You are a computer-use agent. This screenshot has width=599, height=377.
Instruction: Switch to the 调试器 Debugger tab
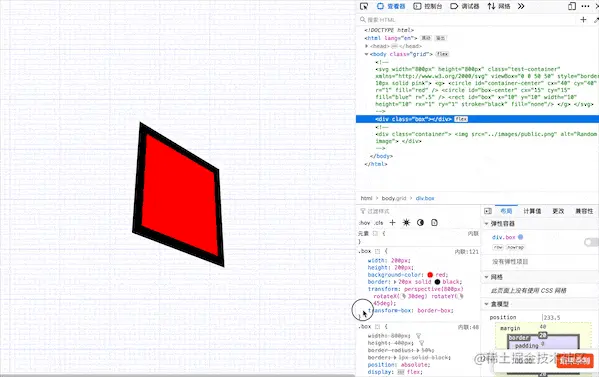click(x=465, y=6)
